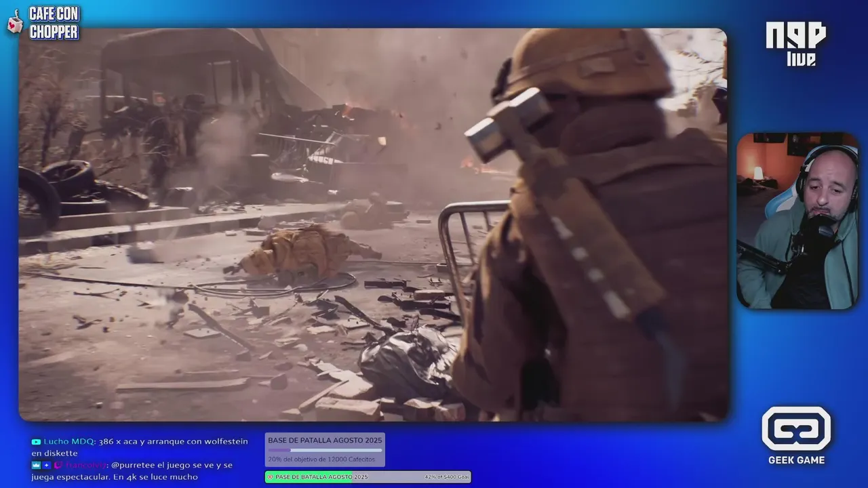This screenshot has height=488, width=868.
Task: Click the main gameplay video
Action: (373, 224)
